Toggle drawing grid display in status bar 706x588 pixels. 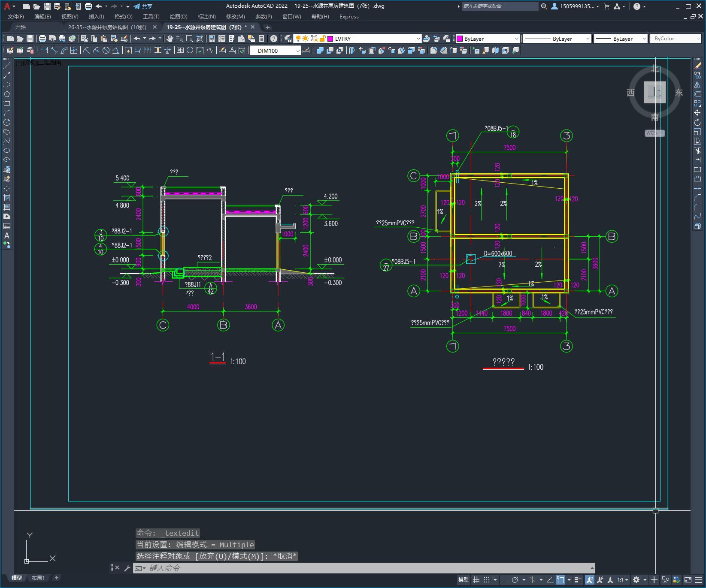[476, 580]
